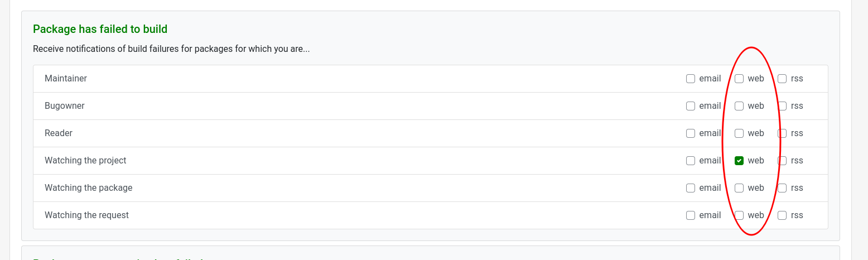Viewport: 868px width, 260px height.
Task: Uncheck web for Watching the project
Action: tap(739, 161)
